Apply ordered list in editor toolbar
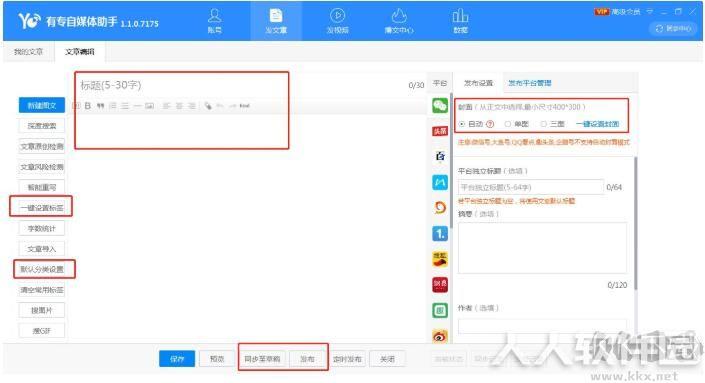 tap(113, 106)
